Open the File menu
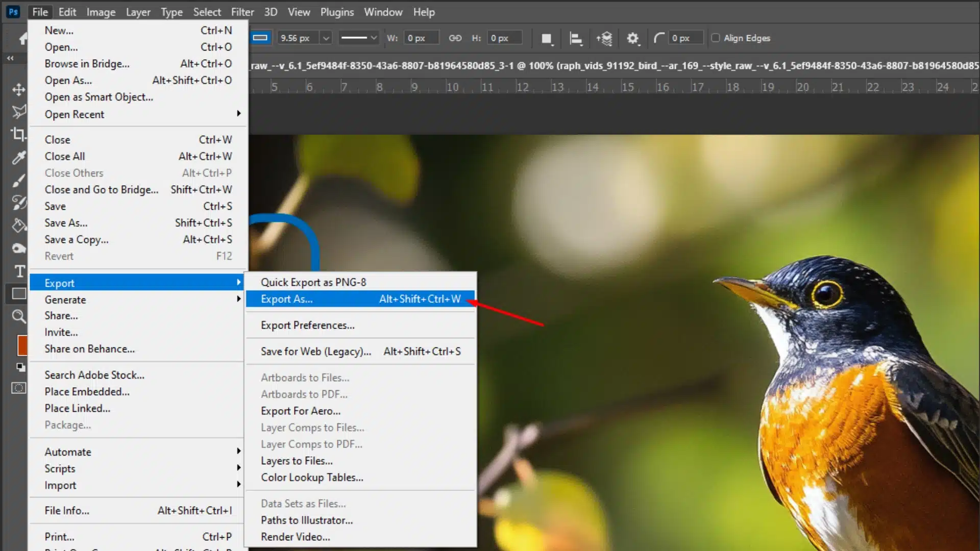This screenshot has height=551, width=980. point(40,12)
